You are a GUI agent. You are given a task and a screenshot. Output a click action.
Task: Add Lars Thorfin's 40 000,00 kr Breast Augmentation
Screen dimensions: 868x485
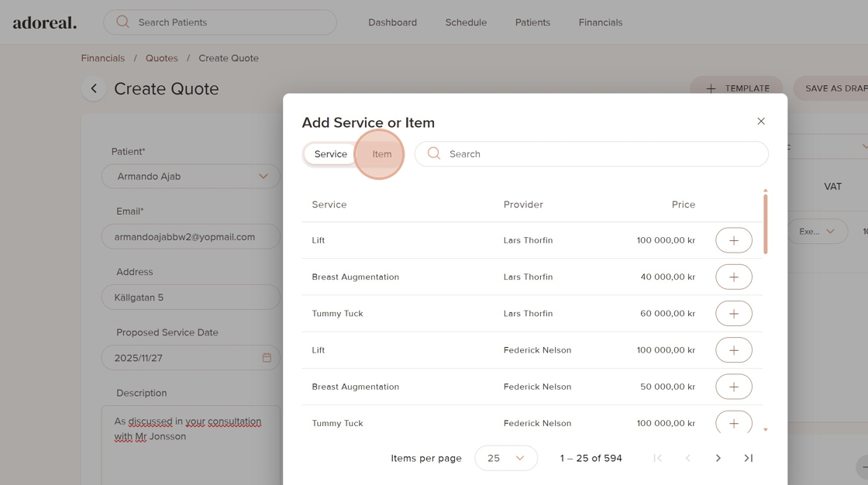tap(733, 277)
